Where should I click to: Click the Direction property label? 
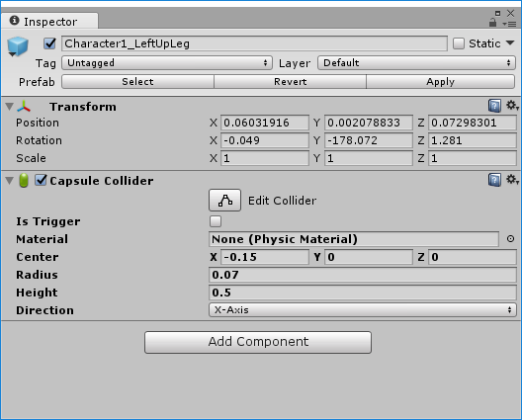44,310
